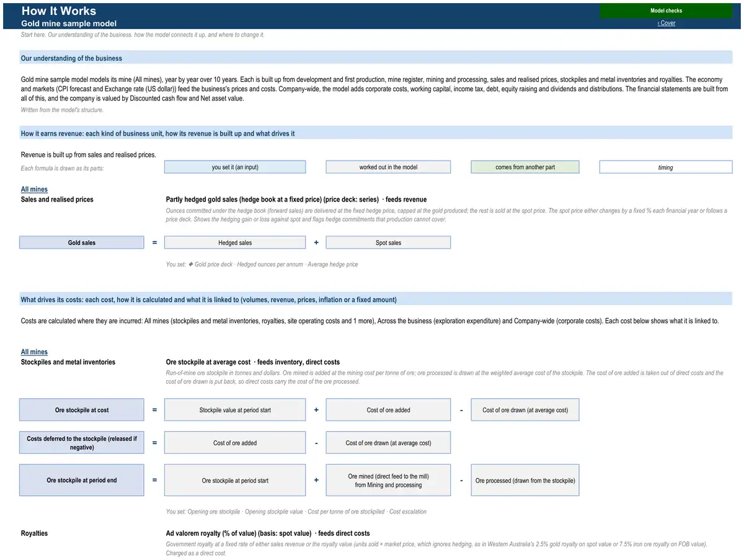Click the Ore stockpile at period end box
744x560 pixels.
(x=82, y=480)
